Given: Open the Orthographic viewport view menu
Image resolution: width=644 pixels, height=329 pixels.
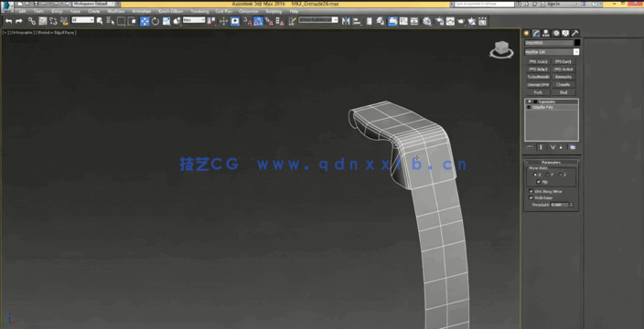Looking at the screenshot, I should coord(22,32).
